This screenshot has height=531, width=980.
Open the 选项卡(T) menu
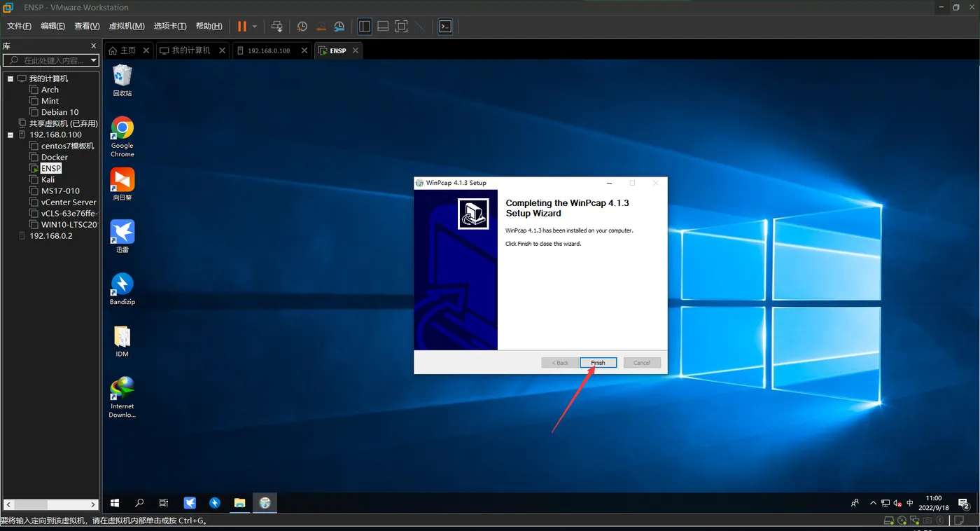[x=170, y=26]
